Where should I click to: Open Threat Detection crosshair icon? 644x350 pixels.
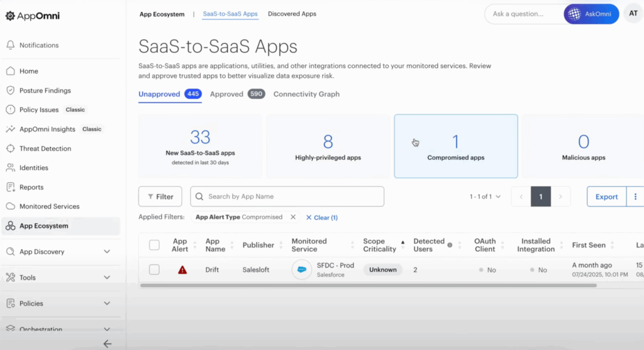coord(10,149)
